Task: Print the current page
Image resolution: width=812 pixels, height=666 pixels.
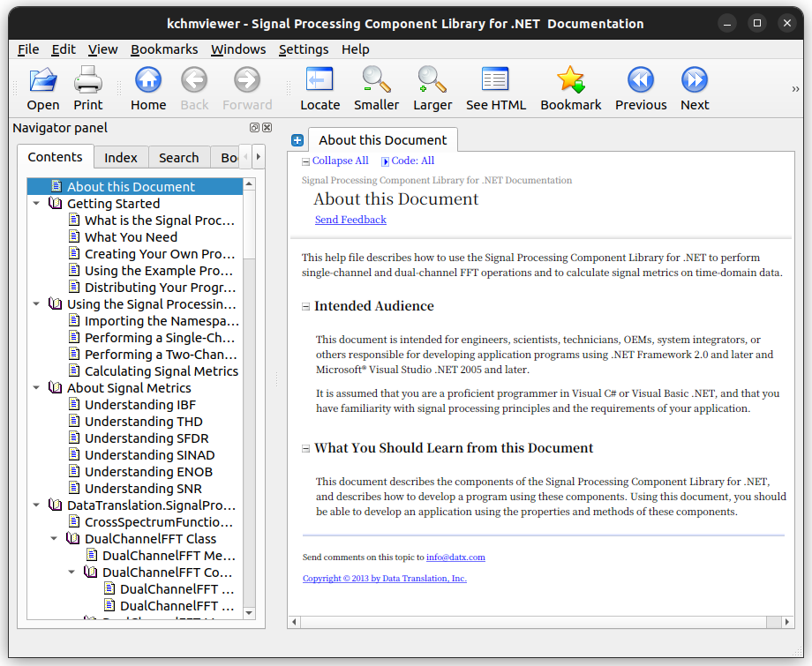Action: click(x=88, y=89)
